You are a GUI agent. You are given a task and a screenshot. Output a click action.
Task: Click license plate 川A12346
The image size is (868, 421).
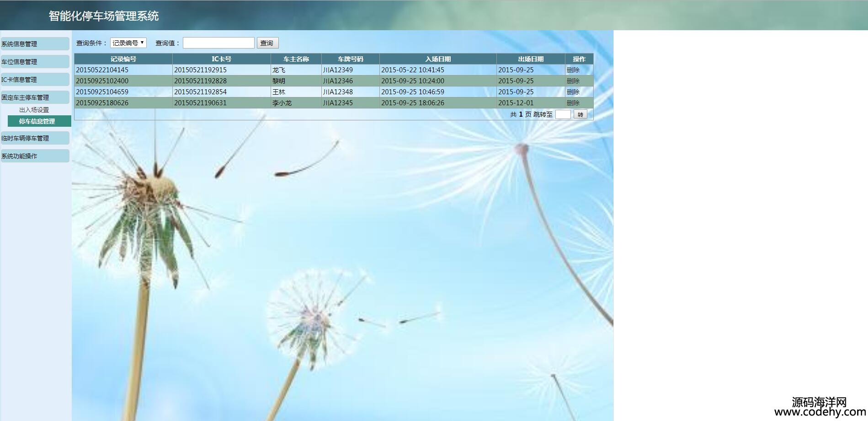point(338,81)
